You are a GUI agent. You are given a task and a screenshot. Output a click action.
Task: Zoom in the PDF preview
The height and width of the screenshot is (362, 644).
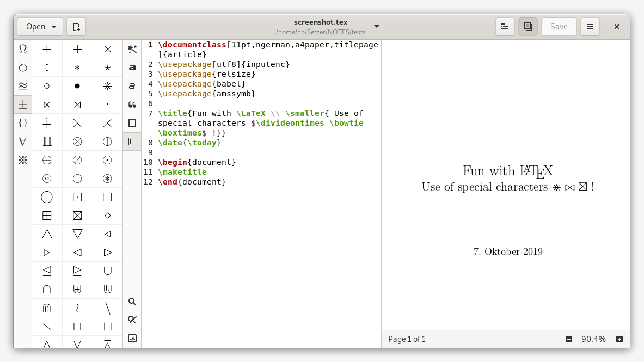coord(620,339)
